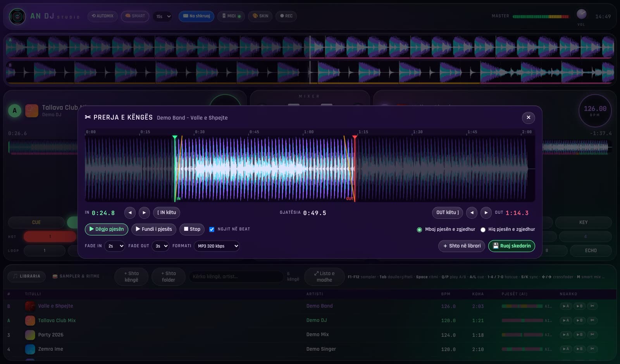
Task: Switch to the SAMPLER & RITME tab
Action: tap(76, 276)
